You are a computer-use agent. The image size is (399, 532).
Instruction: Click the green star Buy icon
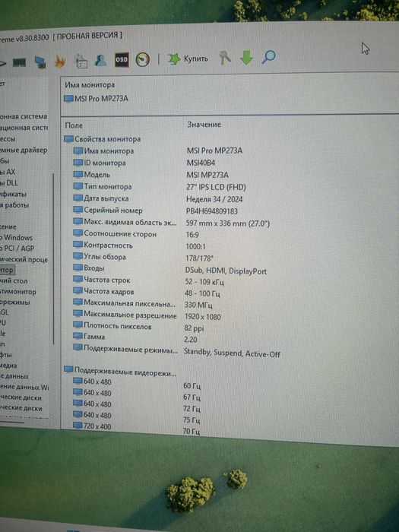point(174,59)
